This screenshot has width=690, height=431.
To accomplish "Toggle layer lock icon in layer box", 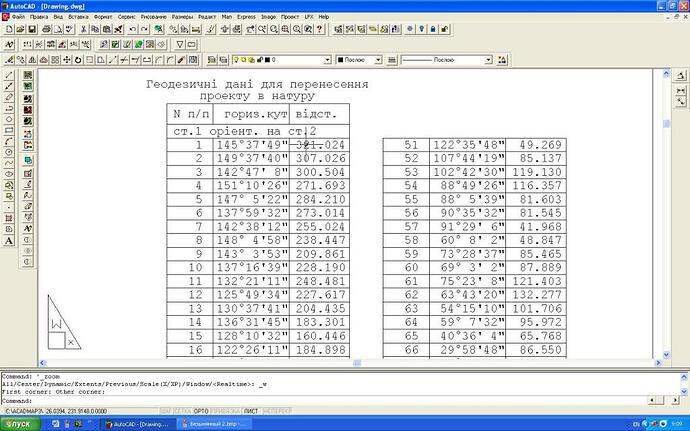I will (260, 60).
